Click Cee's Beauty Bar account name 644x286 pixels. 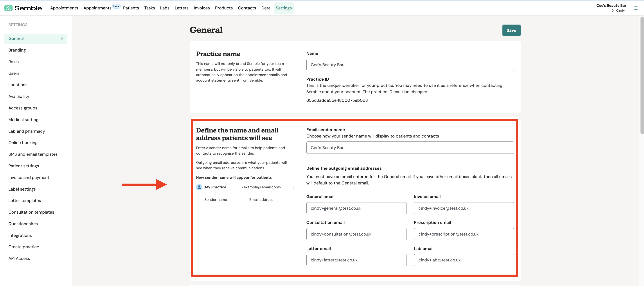(611, 5)
